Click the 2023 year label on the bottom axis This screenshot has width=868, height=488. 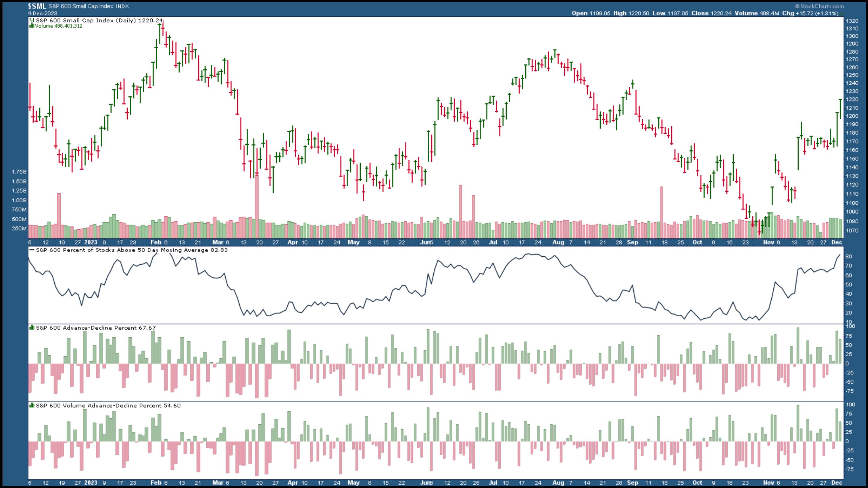pyautogui.click(x=91, y=482)
